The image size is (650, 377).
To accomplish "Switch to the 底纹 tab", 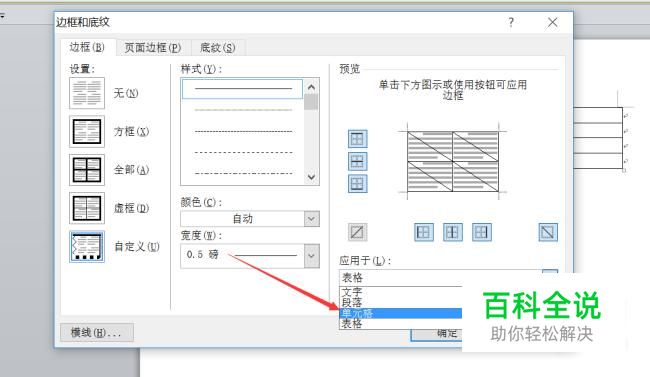I will point(218,48).
